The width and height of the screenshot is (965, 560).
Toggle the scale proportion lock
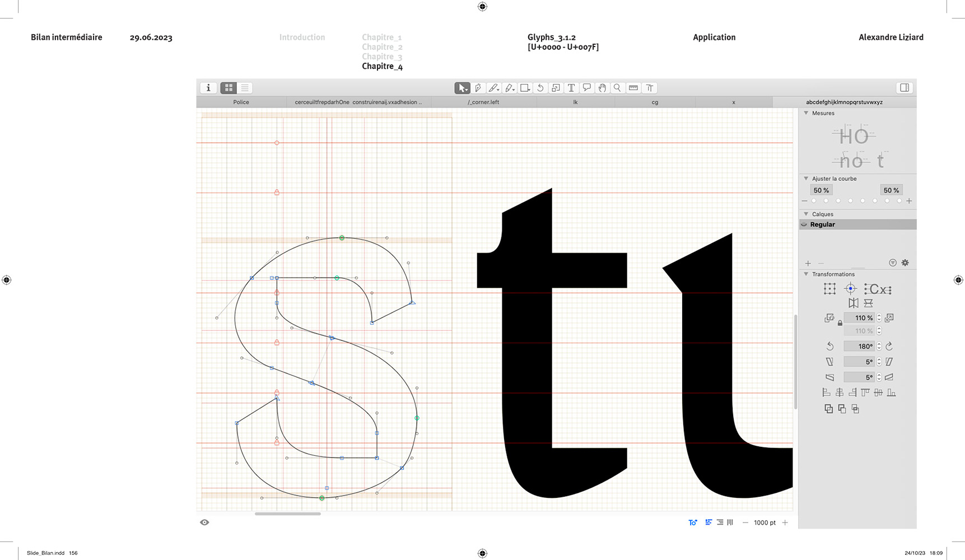coord(840,323)
